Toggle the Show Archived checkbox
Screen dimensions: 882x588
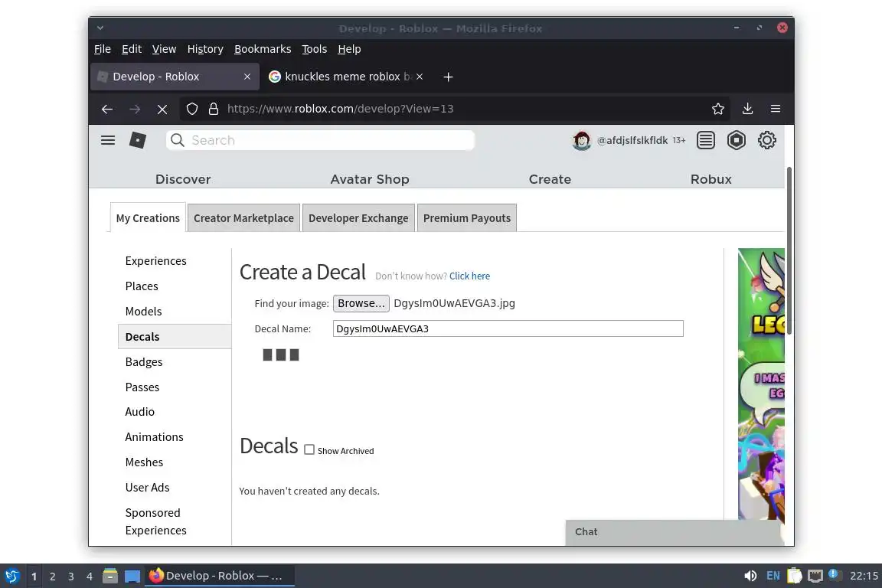tap(309, 449)
